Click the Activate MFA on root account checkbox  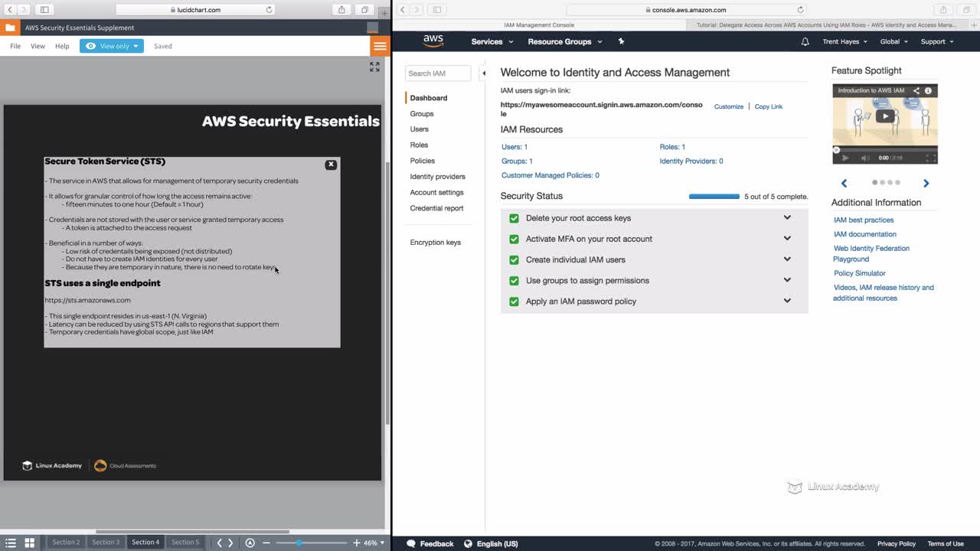tap(514, 239)
